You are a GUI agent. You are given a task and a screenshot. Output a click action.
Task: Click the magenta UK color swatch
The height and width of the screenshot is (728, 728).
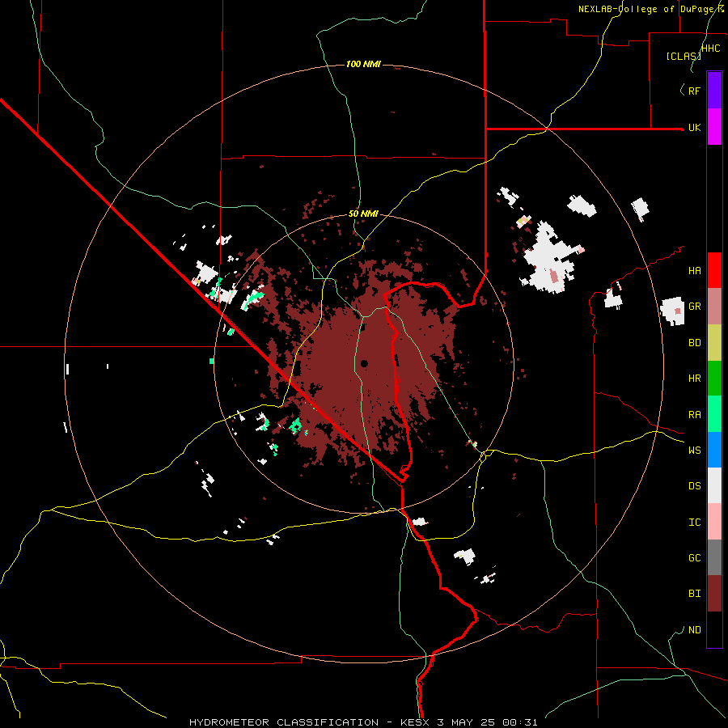[714, 126]
